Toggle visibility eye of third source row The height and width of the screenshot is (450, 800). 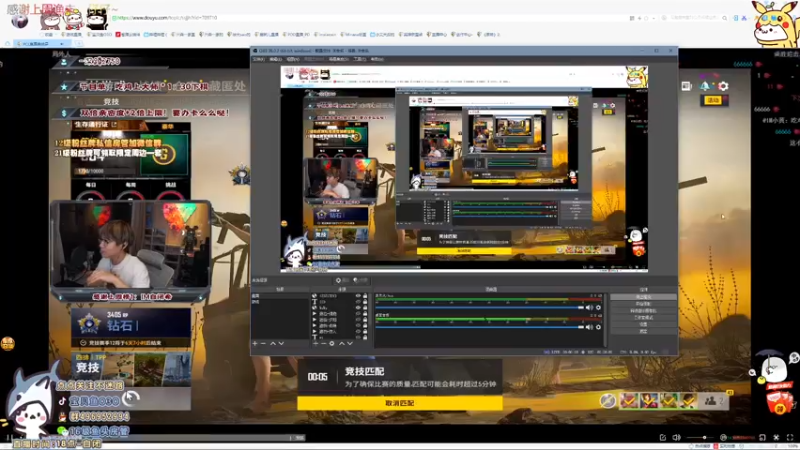tap(358, 308)
